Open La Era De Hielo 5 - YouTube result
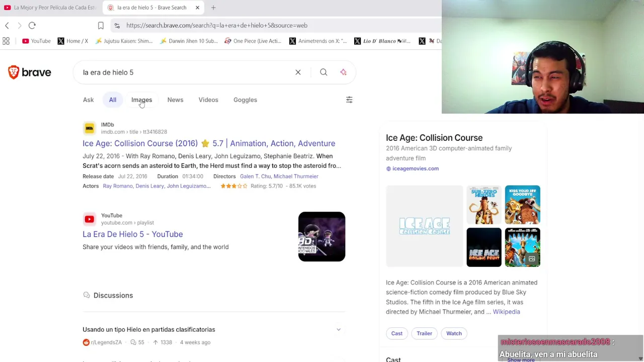The image size is (644, 362). pyautogui.click(x=133, y=234)
